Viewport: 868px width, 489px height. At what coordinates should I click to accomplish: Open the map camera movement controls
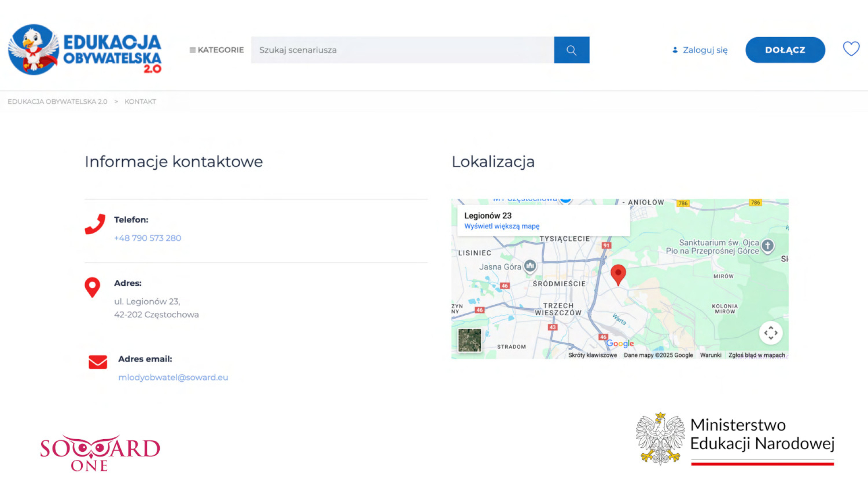771,333
